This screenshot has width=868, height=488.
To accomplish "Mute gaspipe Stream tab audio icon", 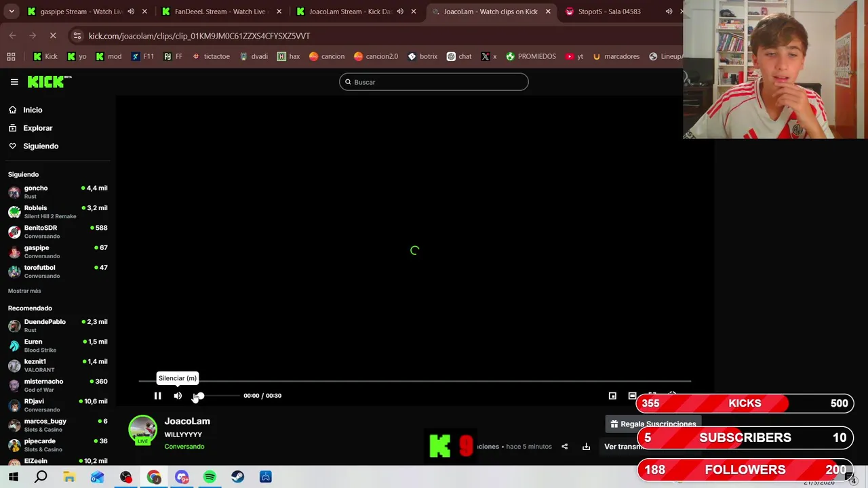I will (131, 12).
